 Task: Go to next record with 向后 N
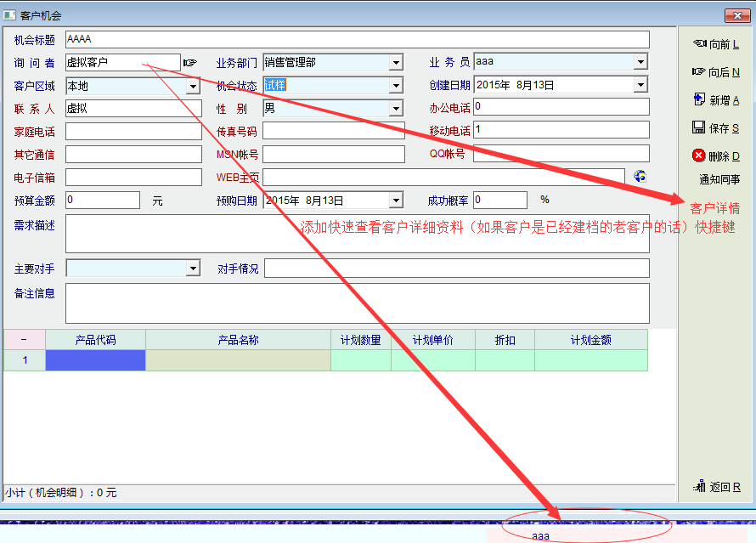click(x=716, y=72)
